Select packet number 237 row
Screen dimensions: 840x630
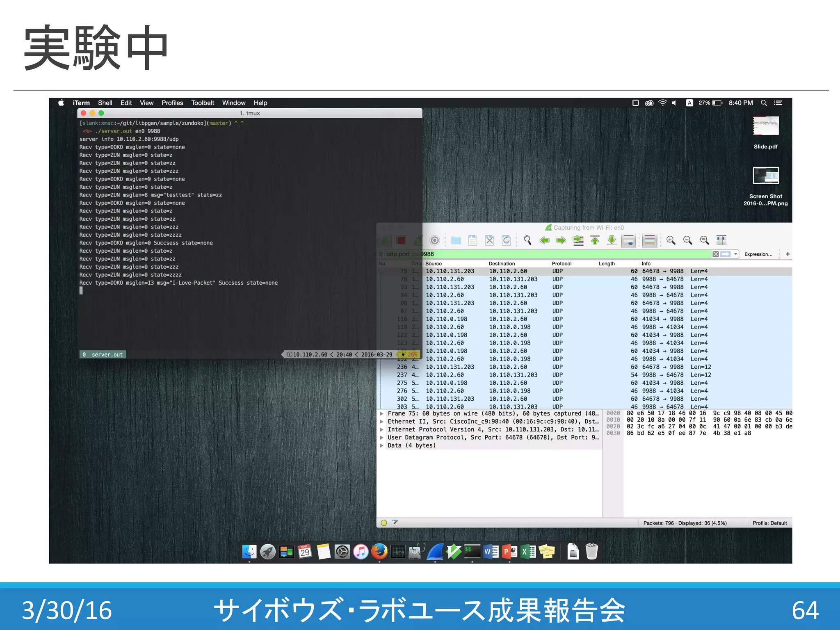584,375
